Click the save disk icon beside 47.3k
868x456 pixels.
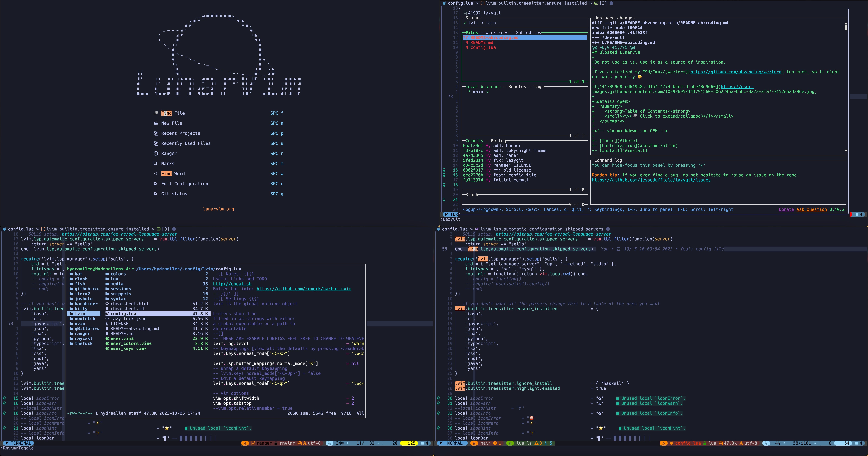coord(721,443)
